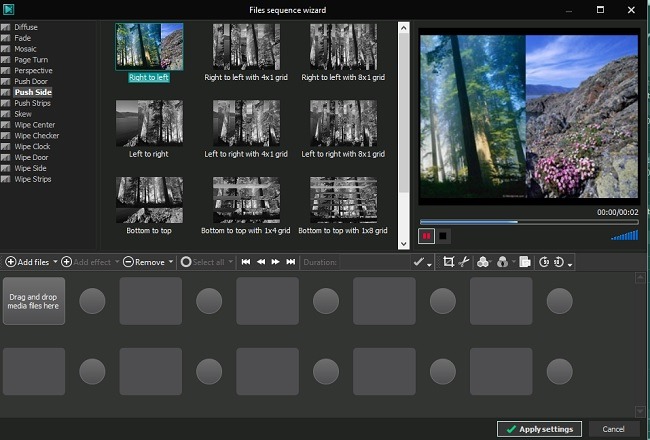Jump to first item with skip-back icon
Viewport: 650px width, 440px height.
pyautogui.click(x=246, y=262)
